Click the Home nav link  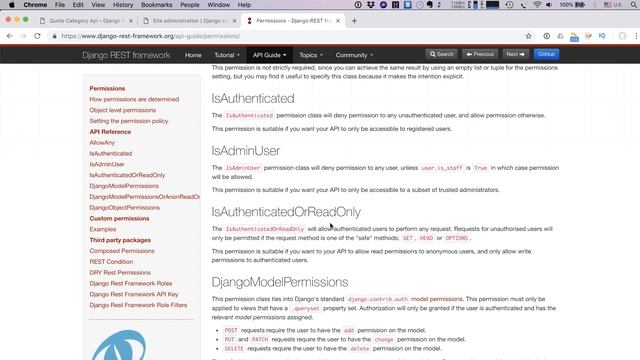(x=193, y=55)
